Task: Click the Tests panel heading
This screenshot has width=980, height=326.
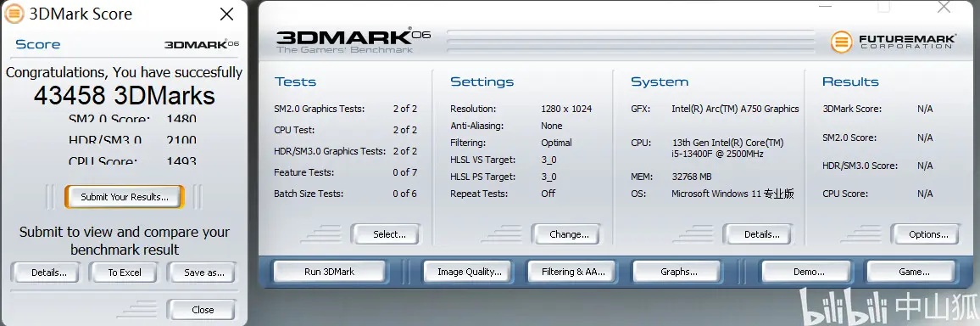Action: pyautogui.click(x=295, y=82)
